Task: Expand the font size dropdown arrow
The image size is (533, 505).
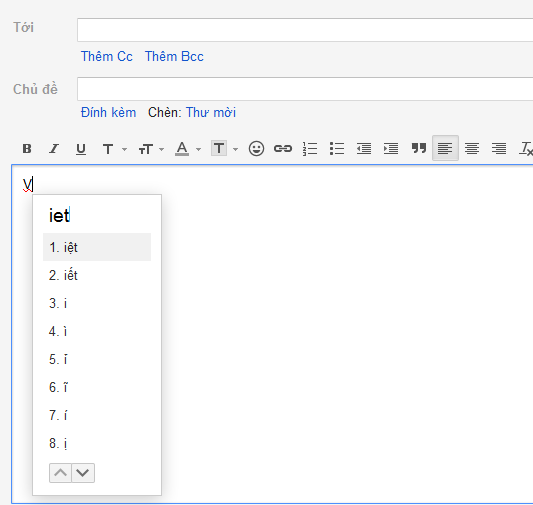Action: pos(161,150)
